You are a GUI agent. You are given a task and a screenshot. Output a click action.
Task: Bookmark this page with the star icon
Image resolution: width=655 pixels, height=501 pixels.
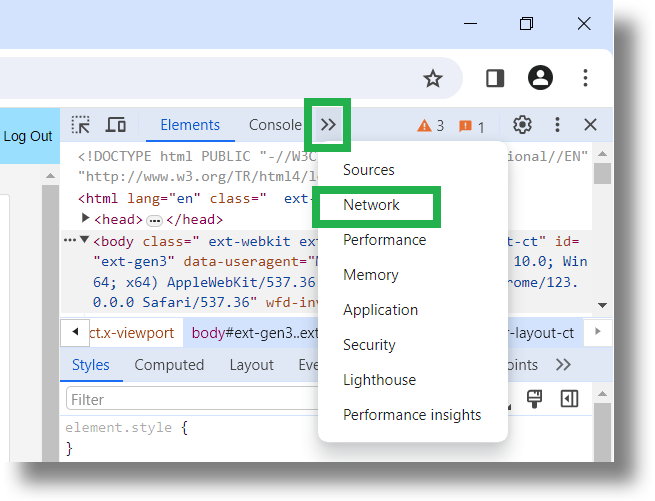tap(433, 79)
